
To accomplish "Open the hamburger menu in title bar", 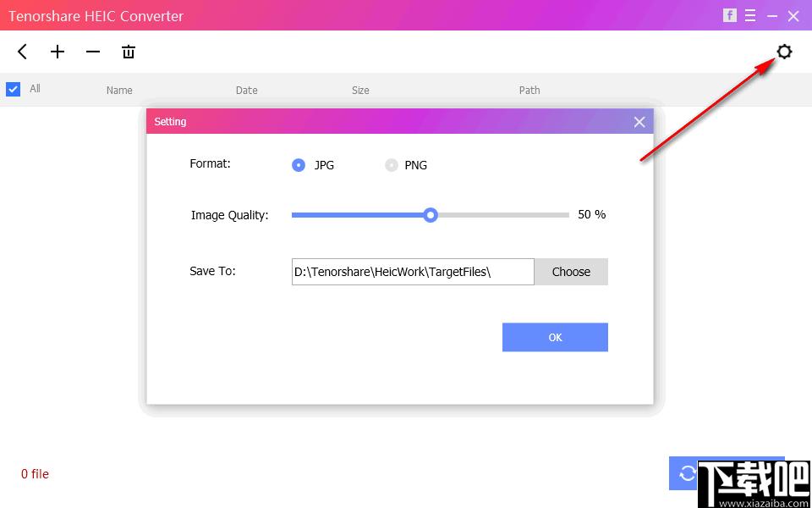I will tap(750, 16).
